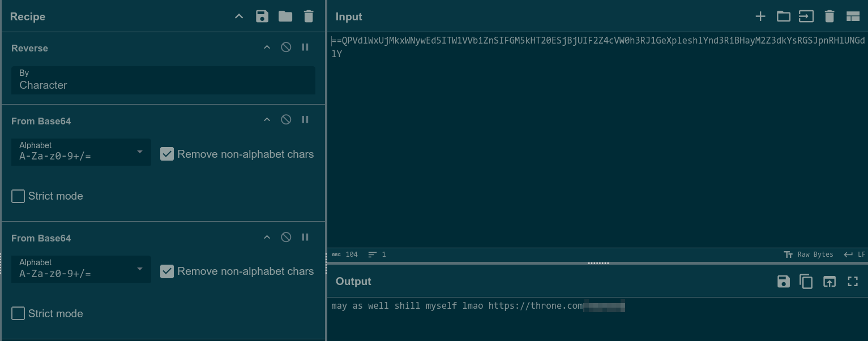868x341 pixels.
Task: Set breakpoint on Reverse operation
Action: point(305,48)
